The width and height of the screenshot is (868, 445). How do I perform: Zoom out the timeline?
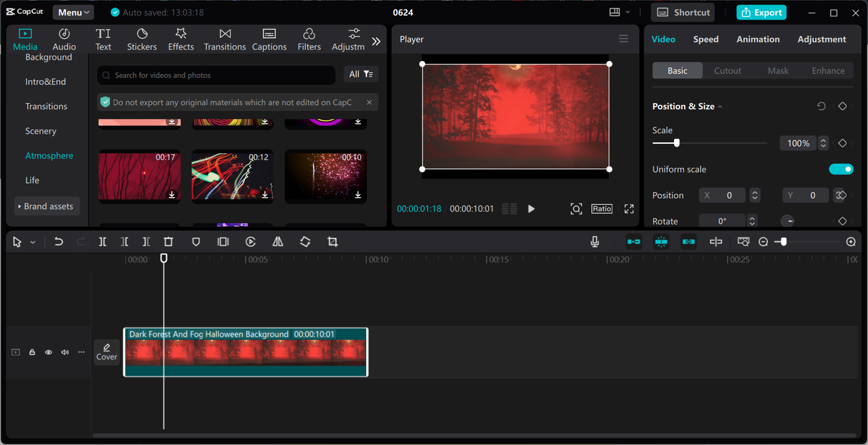point(763,241)
